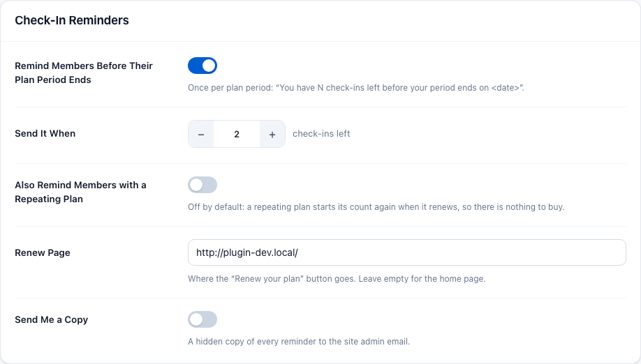This screenshot has height=364, width=641.
Task: Click the Once per plan period description
Action: (x=356, y=88)
